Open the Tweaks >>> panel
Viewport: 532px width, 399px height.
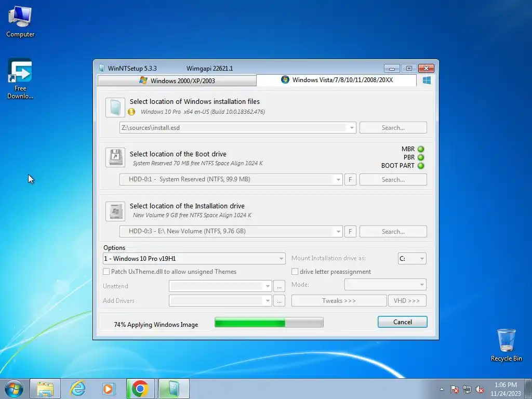tap(339, 301)
